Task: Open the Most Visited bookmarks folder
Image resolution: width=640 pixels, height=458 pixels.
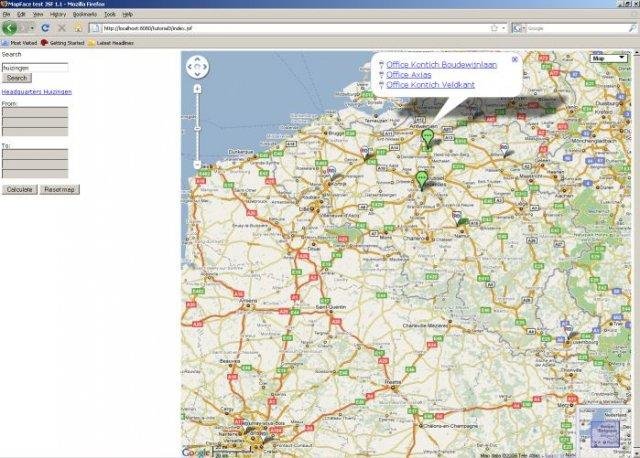Action: [x=20, y=43]
